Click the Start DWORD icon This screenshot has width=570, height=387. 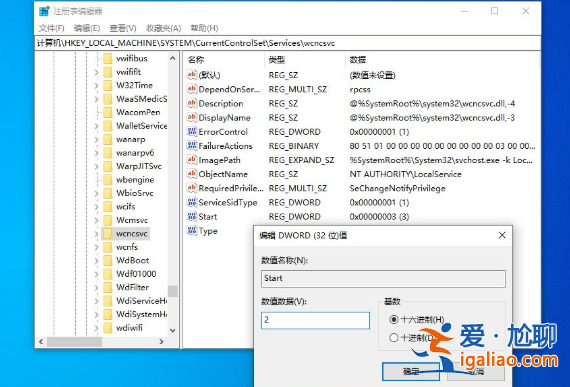192,216
